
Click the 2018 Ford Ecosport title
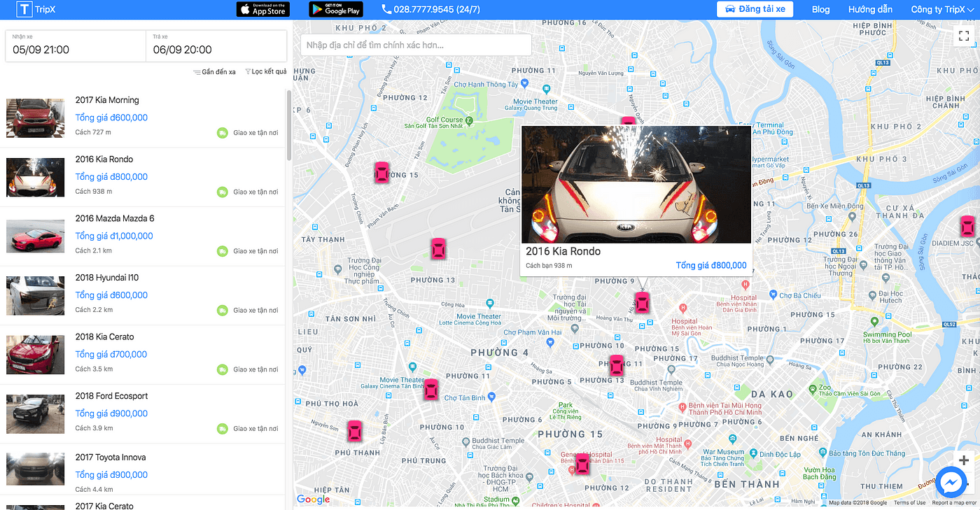[x=112, y=396]
